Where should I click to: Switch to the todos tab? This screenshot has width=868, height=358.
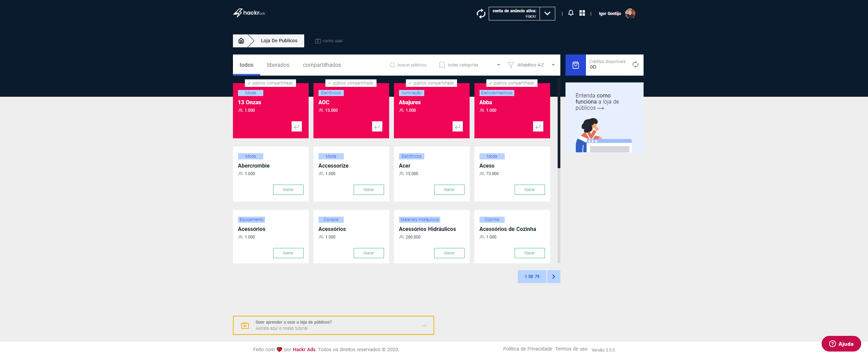point(246,65)
